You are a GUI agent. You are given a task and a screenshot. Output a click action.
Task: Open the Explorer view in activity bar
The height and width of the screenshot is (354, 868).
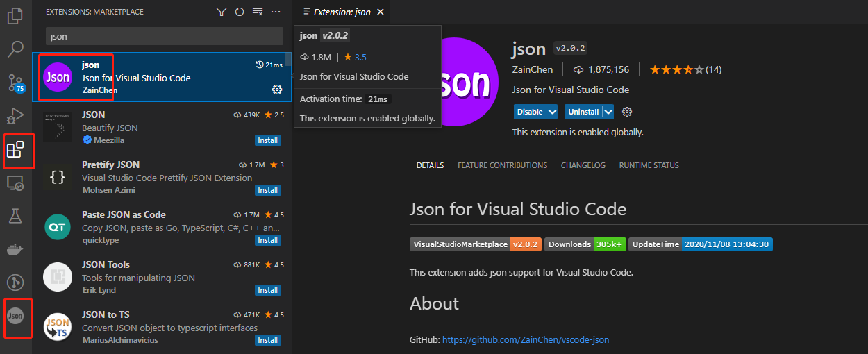click(x=15, y=15)
